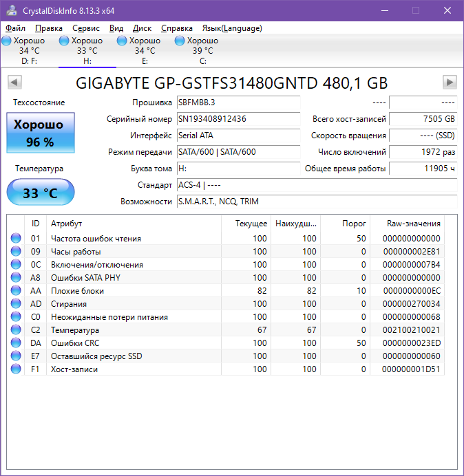Image resolution: width=464 pixels, height=476 pixels.
Task: Click the Атрибут column header
Action: pyautogui.click(x=67, y=224)
